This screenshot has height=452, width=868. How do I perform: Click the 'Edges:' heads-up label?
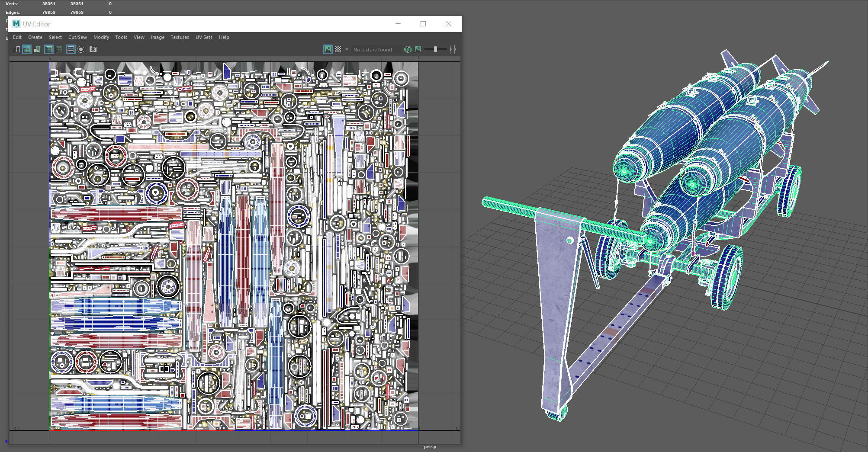[13, 13]
